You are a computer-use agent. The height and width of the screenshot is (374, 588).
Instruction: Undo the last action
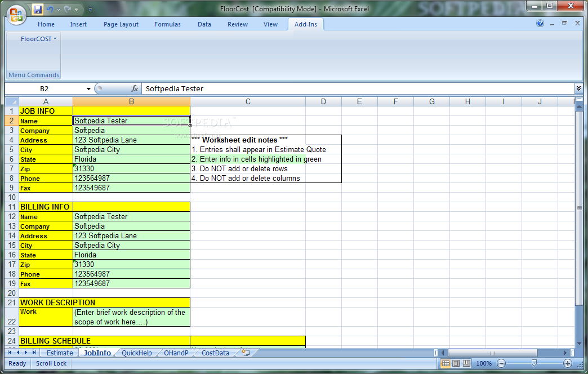click(50, 9)
